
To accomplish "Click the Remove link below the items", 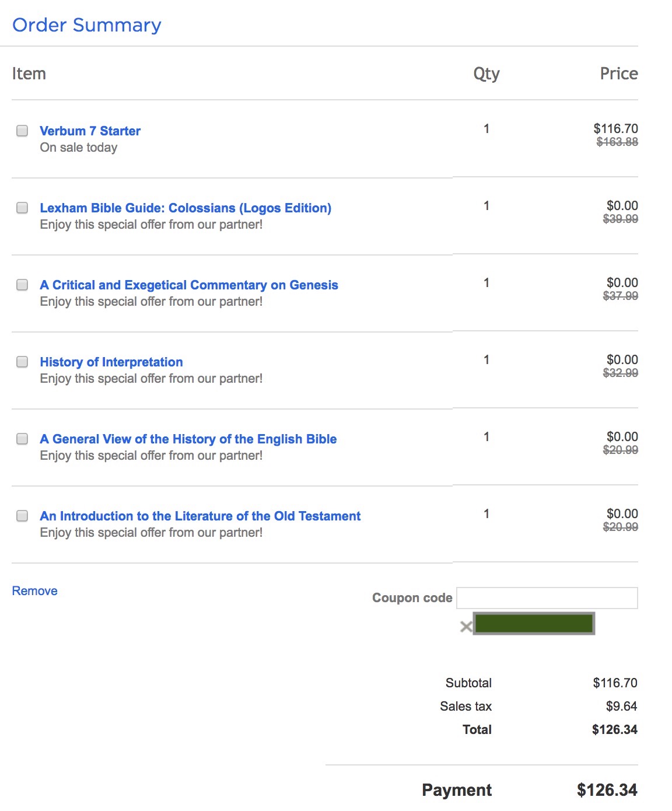I will tap(34, 591).
